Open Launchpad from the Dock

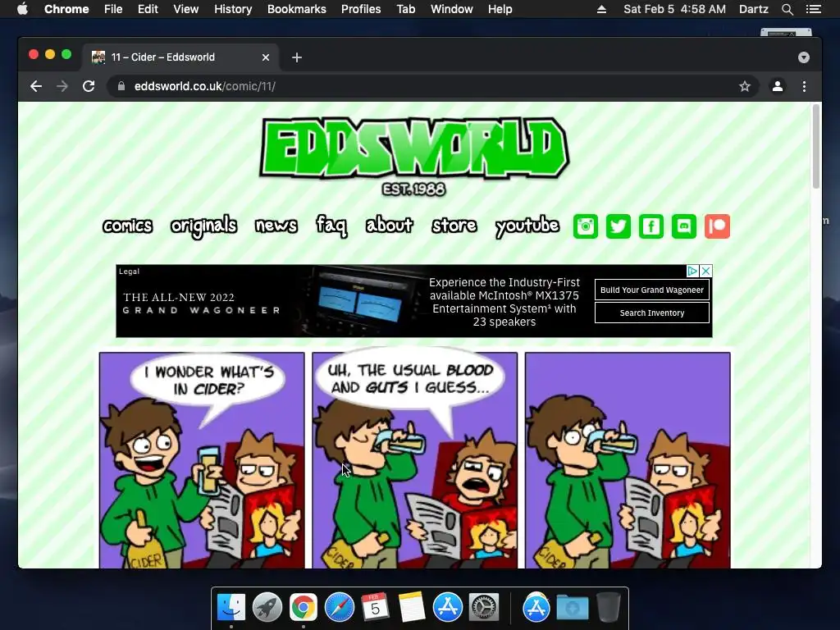(267, 607)
